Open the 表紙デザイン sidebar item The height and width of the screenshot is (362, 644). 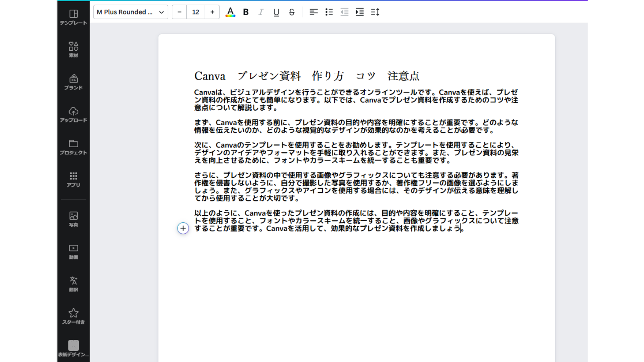tap(73, 349)
